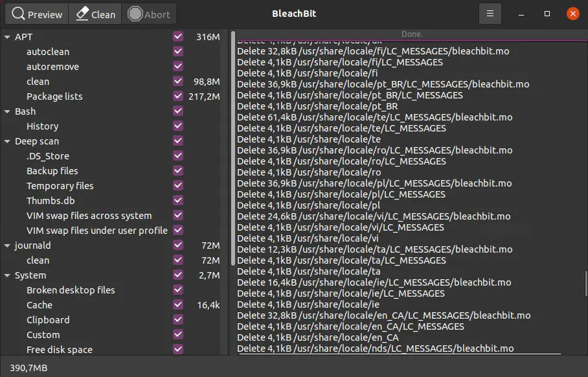Collapse the journald section
Screen dimensions: 588x377
(6, 245)
